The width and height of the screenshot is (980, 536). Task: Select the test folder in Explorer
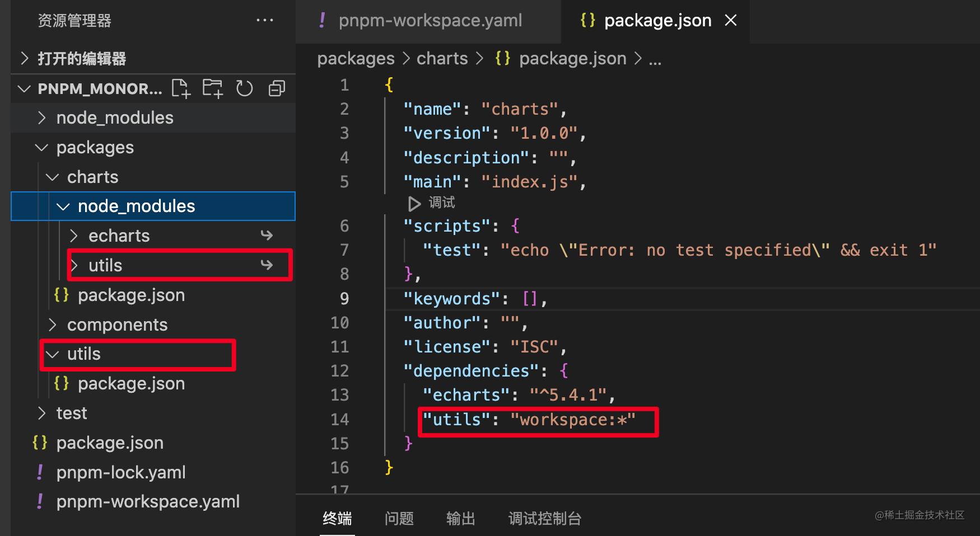[x=72, y=413]
